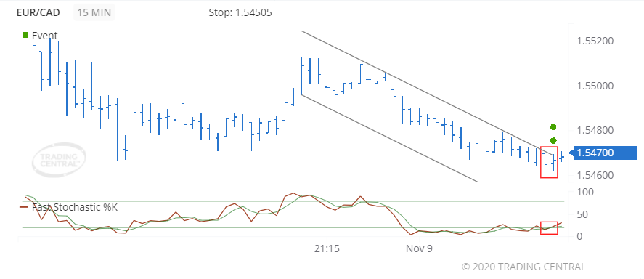This screenshot has height=279, width=644.
Task: Click the Stop: 1.54505 label
Action: (x=240, y=13)
